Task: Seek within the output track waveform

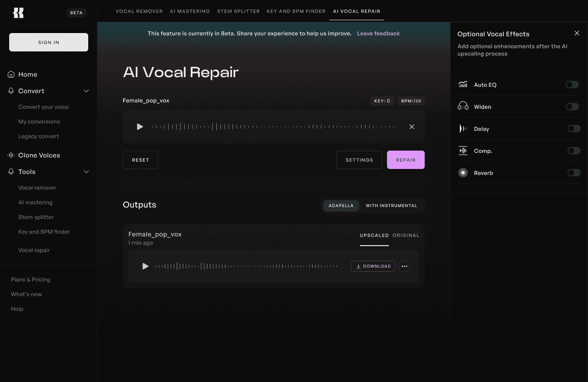Action: pyautogui.click(x=246, y=266)
